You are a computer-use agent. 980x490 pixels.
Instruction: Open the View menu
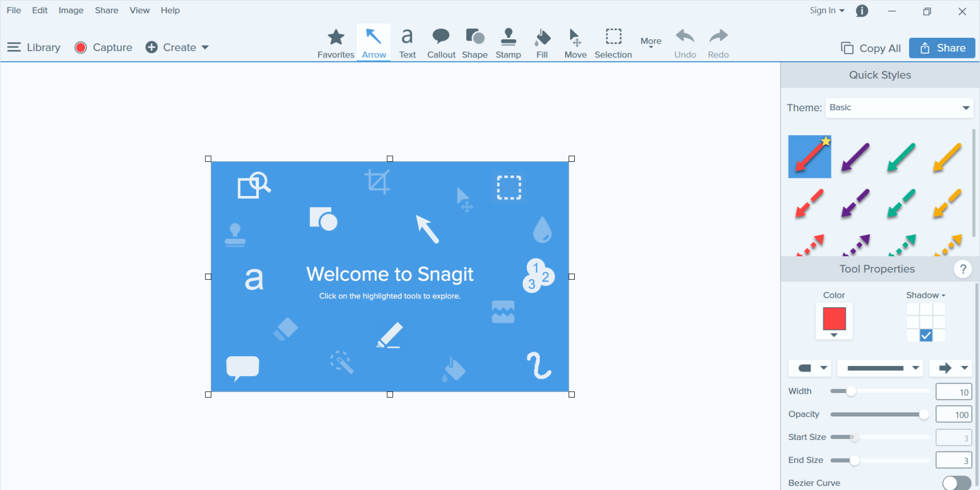[140, 10]
